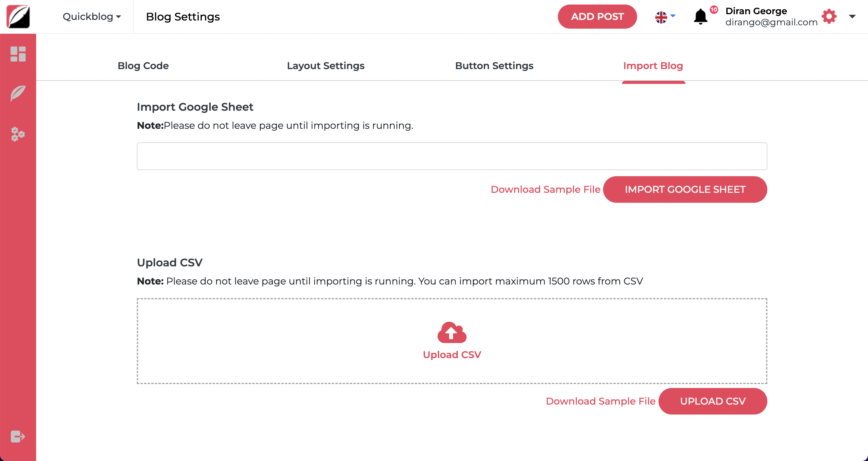The height and width of the screenshot is (461, 868).
Task: Click the Google Sheet URL input field
Action: [x=451, y=156]
